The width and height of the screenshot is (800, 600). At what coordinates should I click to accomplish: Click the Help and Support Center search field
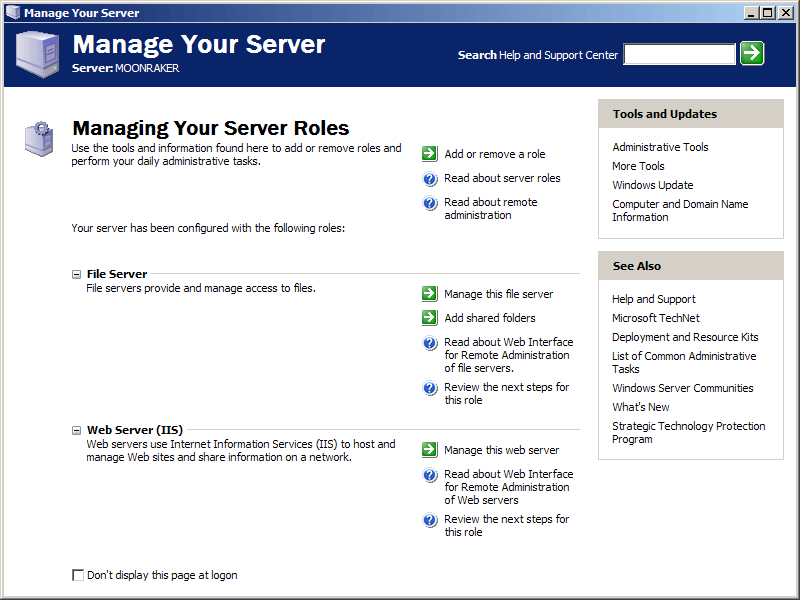679,54
